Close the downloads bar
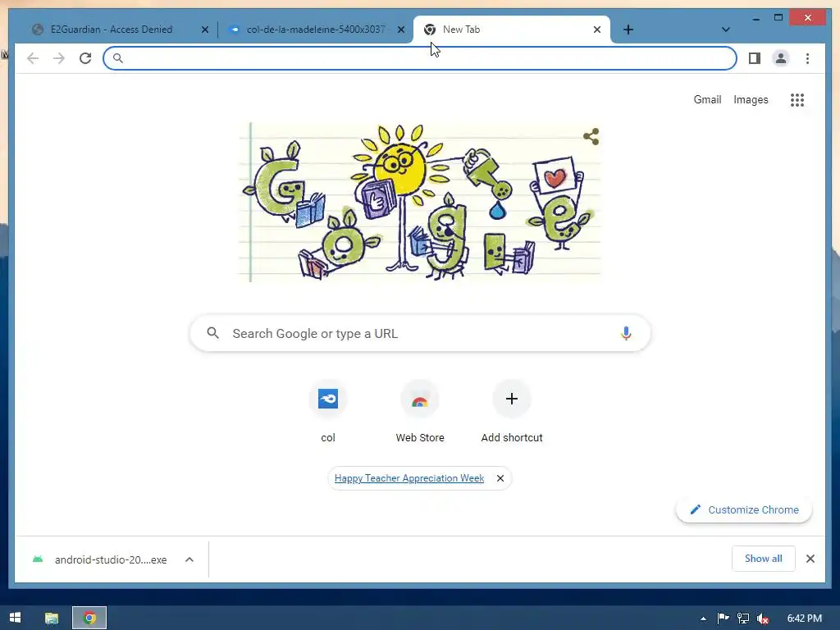Screen dimensions: 840x630 pos(810,559)
